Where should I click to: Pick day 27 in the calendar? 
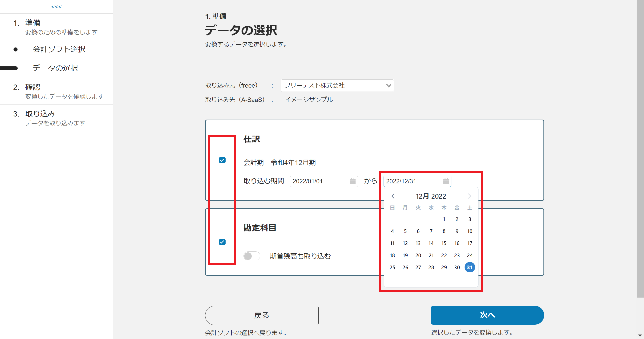pos(418,267)
